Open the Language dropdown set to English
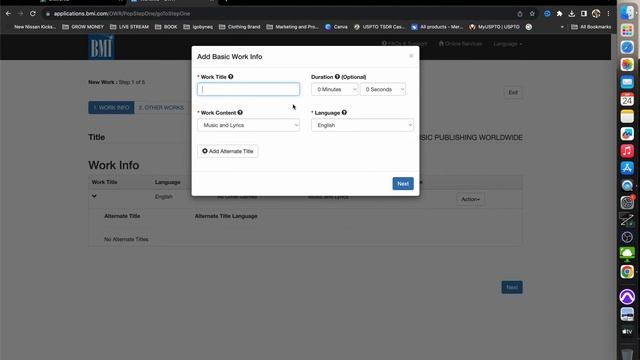640x360 pixels. click(x=362, y=125)
